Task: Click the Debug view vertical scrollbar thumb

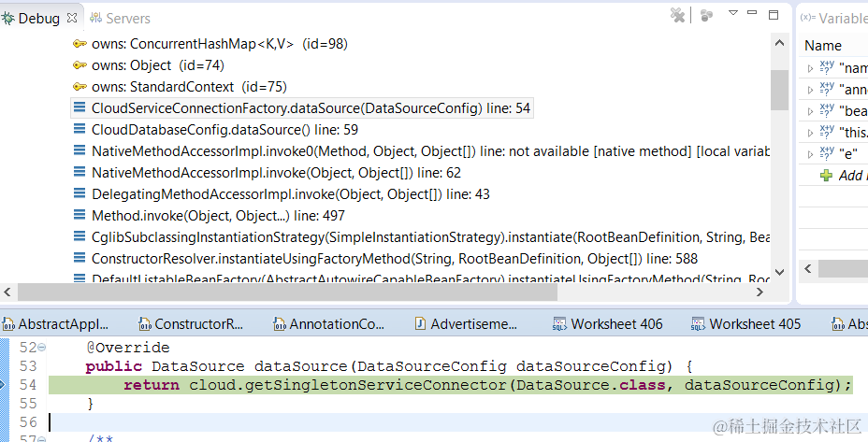Action: [x=779, y=90]
